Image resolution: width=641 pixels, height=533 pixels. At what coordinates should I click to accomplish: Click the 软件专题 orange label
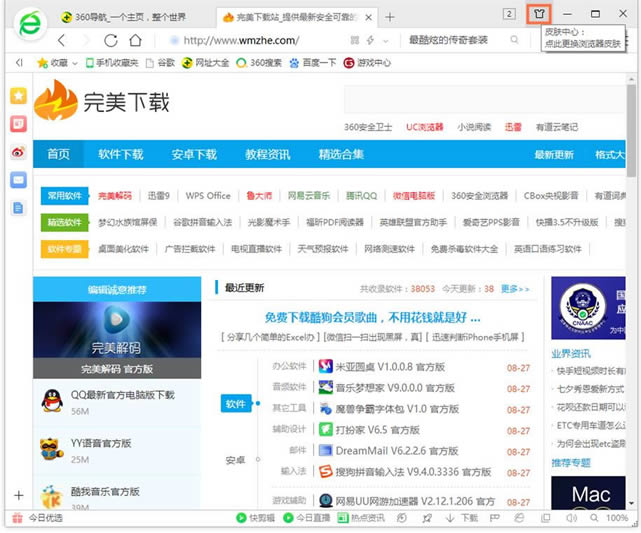65,249
